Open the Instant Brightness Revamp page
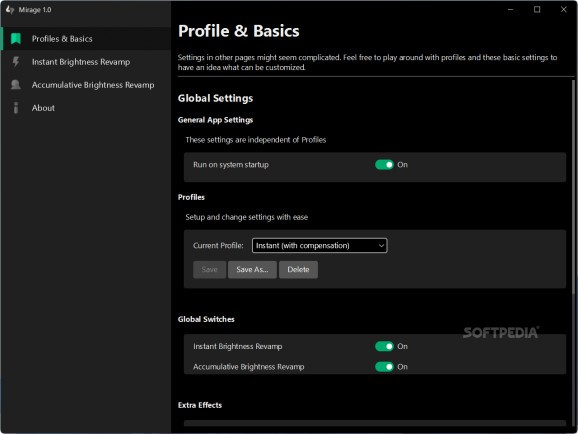The image size is (578, 434). 86,62
